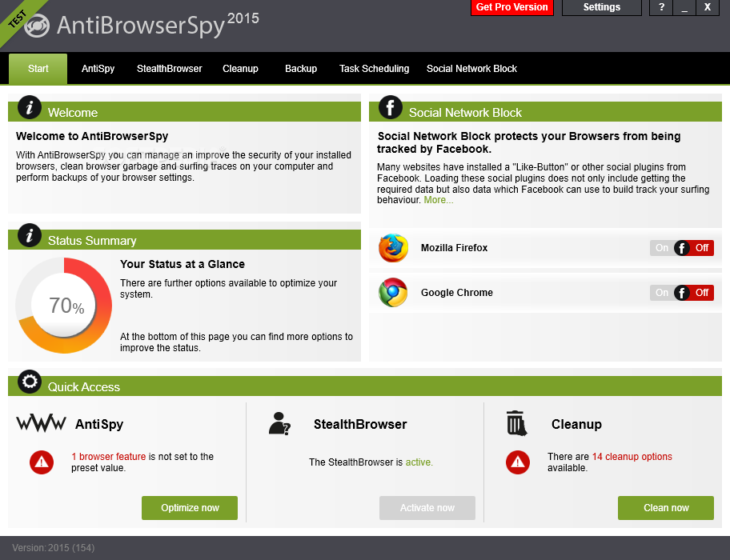Screen dimensions: 730x560
Task: Minimize the AntiBrowserSpy window
Action: coord(684,7)
